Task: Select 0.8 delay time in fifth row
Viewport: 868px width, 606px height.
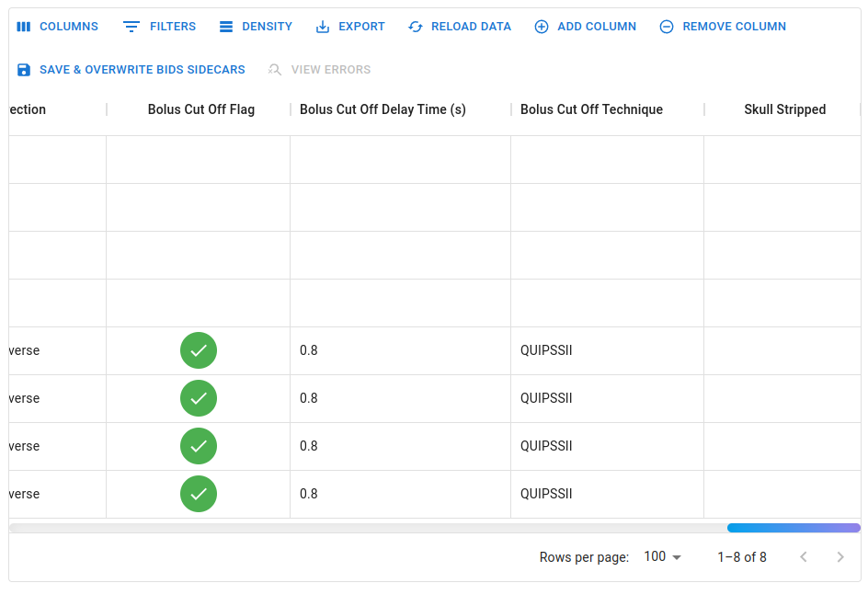Action: click(308, 350)
